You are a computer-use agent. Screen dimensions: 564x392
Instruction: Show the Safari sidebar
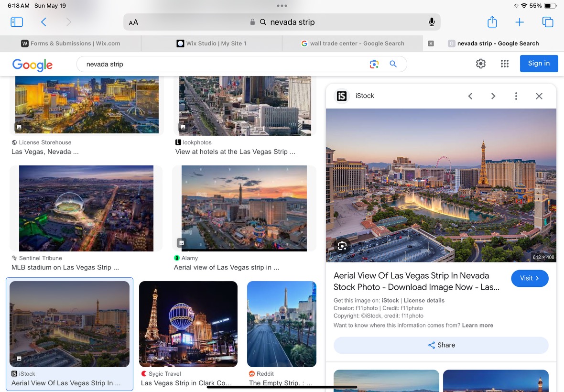click(17, 22)
